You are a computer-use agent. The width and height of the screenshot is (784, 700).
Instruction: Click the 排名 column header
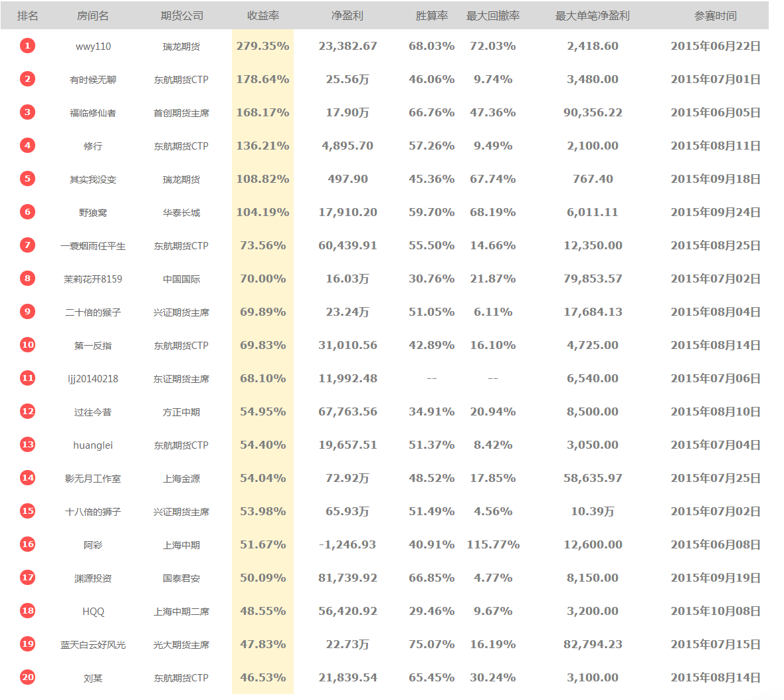click(27, 15)
